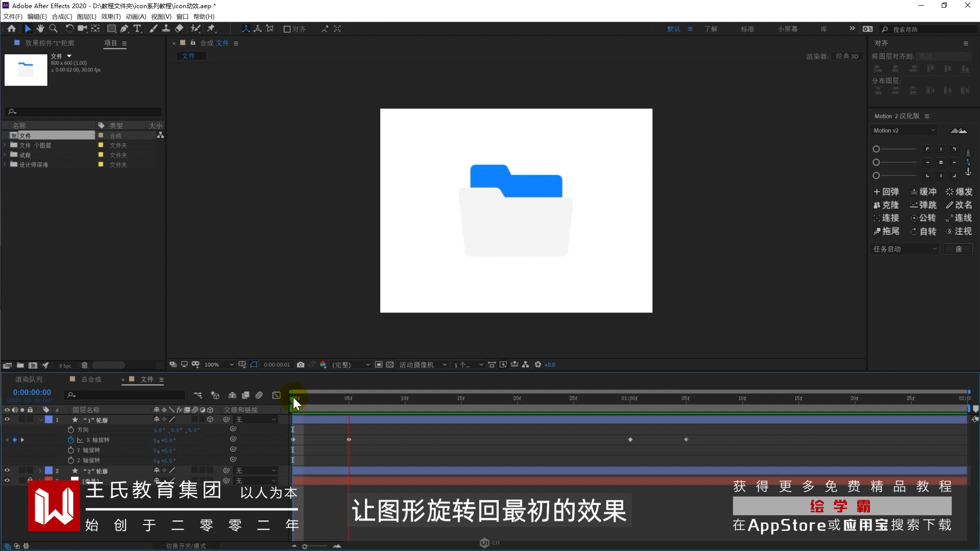
Task: Click the Home icon in toolbar
Action: point(11,29)
